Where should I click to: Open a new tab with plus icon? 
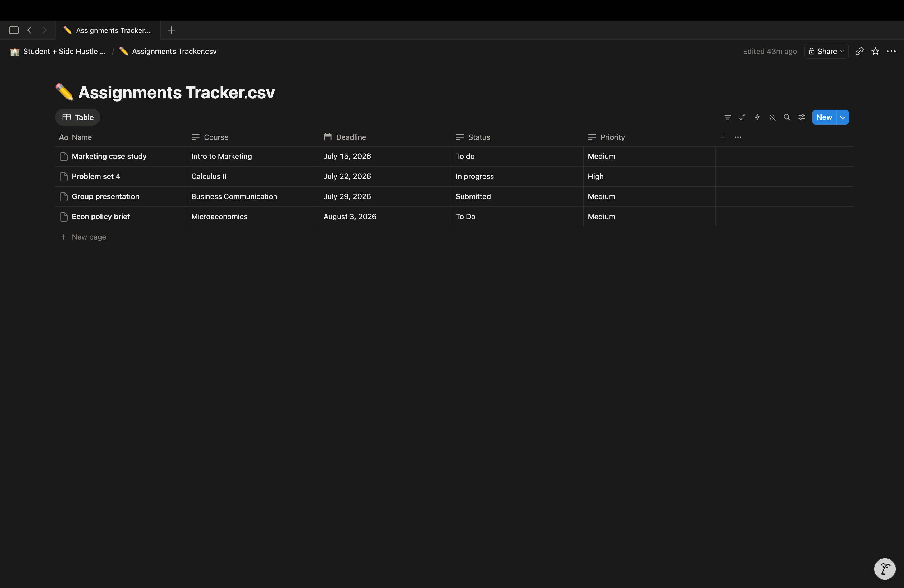tap(171, 30)
